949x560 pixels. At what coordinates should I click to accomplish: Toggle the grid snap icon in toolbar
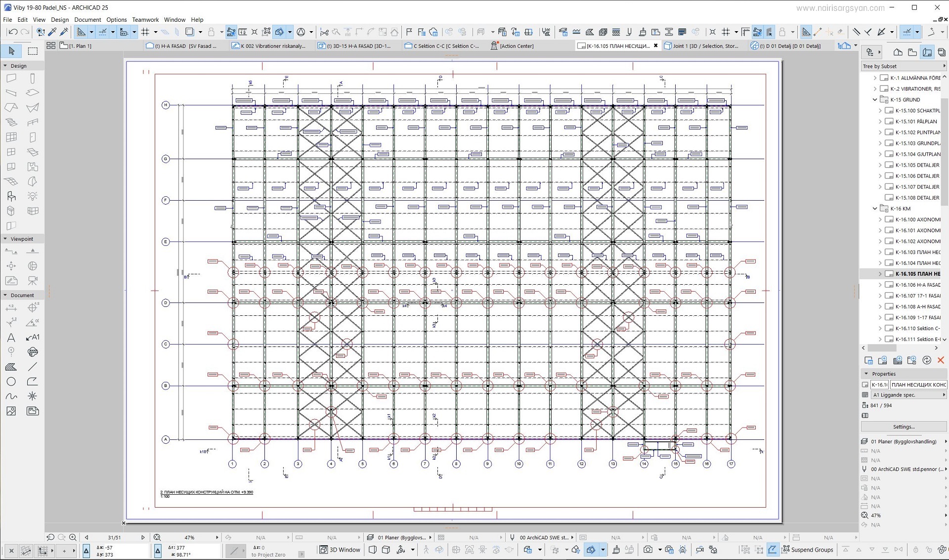point(145,32)
